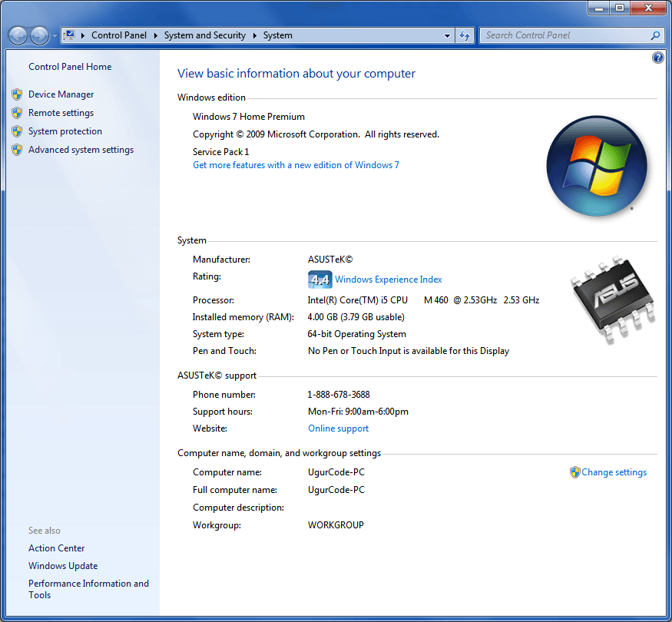Open Windows Update under See also
This screenshot has width=672, height=622.
click(x=63, y=566)
